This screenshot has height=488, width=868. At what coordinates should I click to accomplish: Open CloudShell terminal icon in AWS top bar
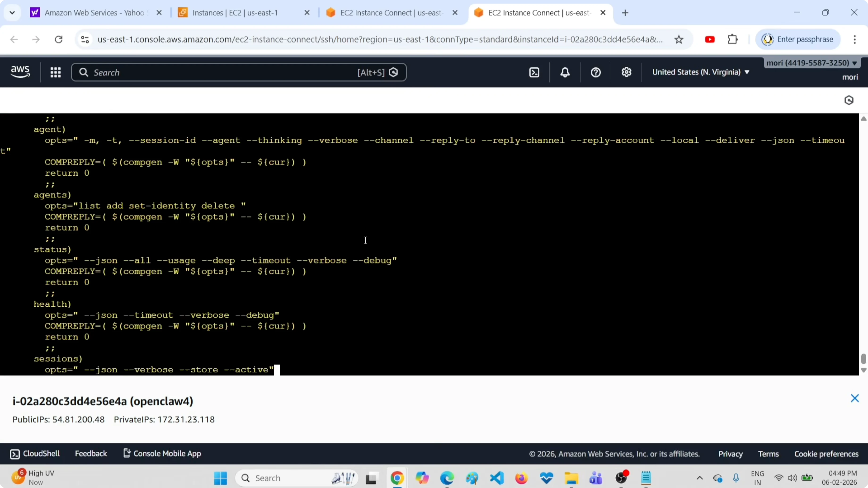(x=534, y=72)
